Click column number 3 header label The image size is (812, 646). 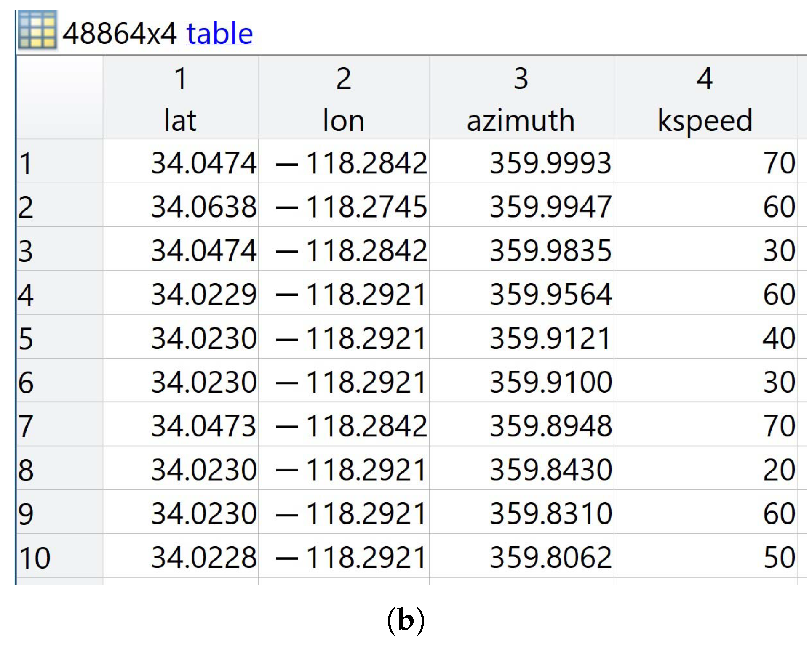tap(521, 79)
